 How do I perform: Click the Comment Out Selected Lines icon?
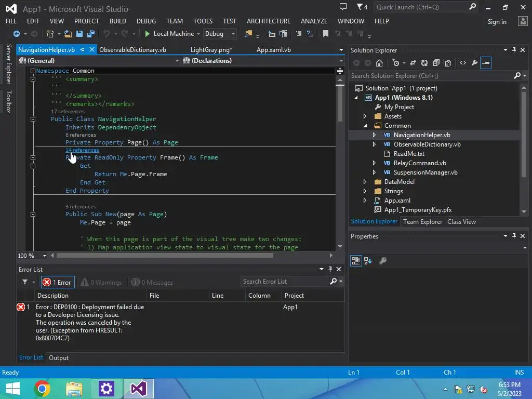coord(299,34)
